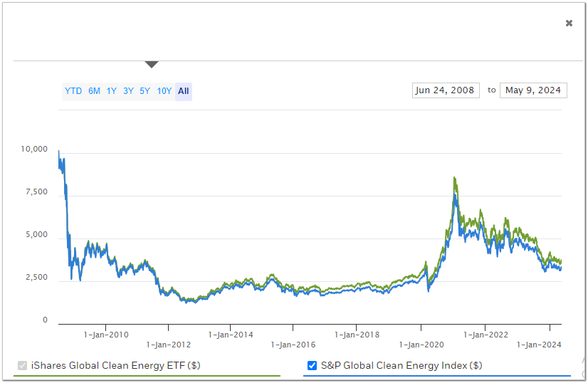
Task: Click the 1-Jan-2018 axis label
Action: tap(357, 335)
